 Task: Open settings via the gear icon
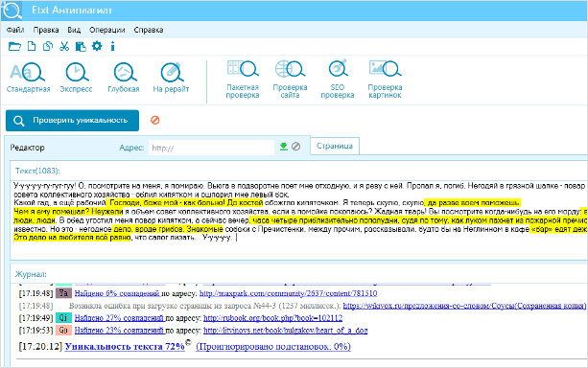click(x=97, y=46)
